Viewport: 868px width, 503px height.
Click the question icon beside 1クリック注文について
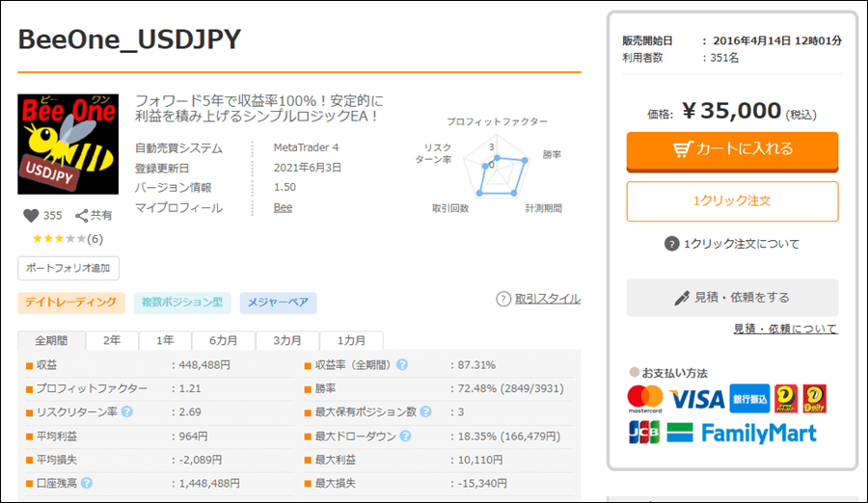pyautogui.click(x=672, y=244)
